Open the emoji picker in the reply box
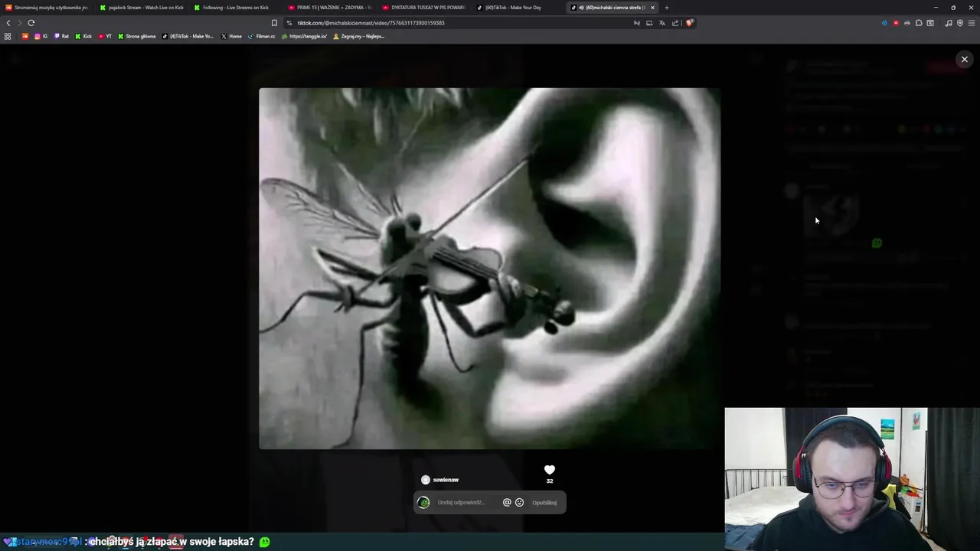Screen dimensions: 980x551 [x=519, y=503]
